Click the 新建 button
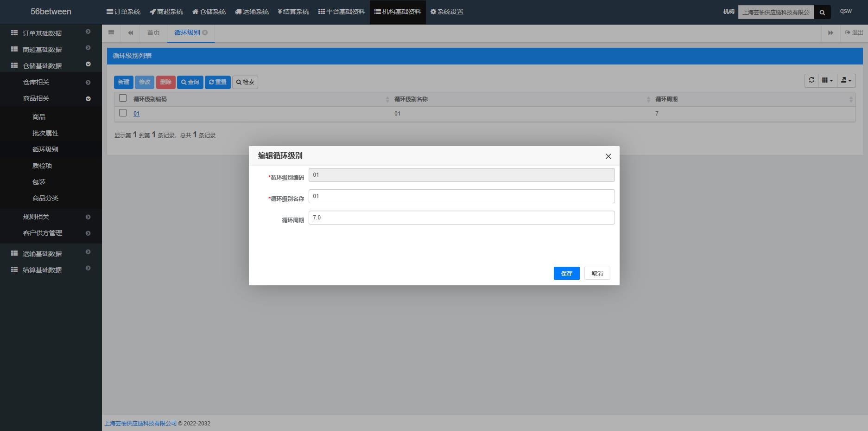 (x=124, y=82)
